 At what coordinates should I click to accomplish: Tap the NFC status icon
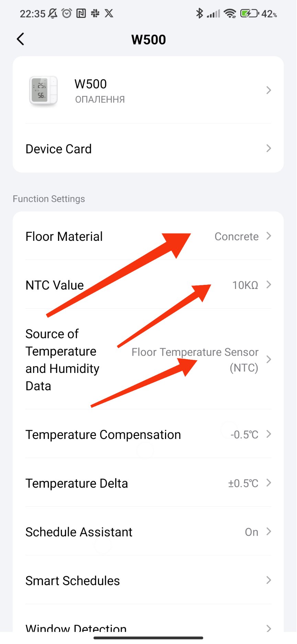pos(81,13)
